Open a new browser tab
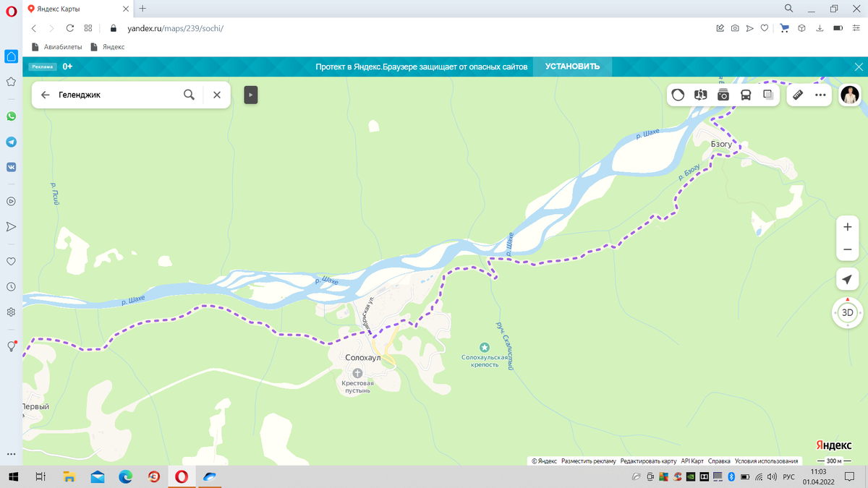This screenshot has height=488, width=868. pos(142,9)
